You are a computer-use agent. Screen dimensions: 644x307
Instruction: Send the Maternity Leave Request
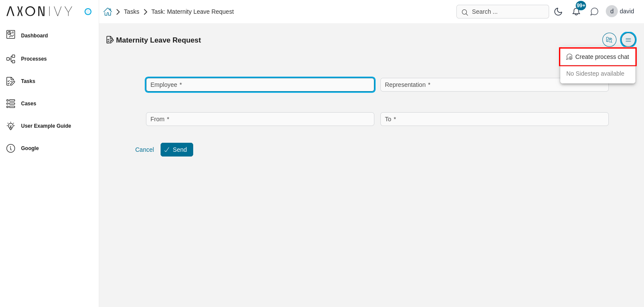tap(176, 149)
